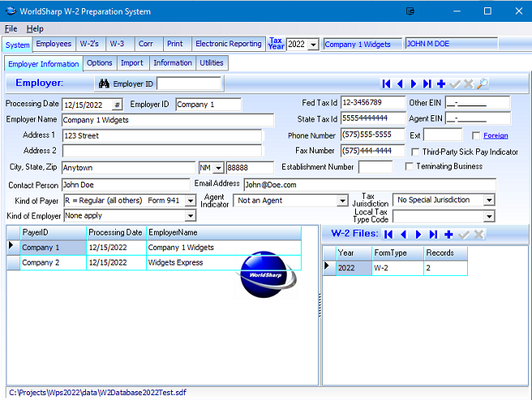Open the Tax Year dropdown

pos(314,45)
